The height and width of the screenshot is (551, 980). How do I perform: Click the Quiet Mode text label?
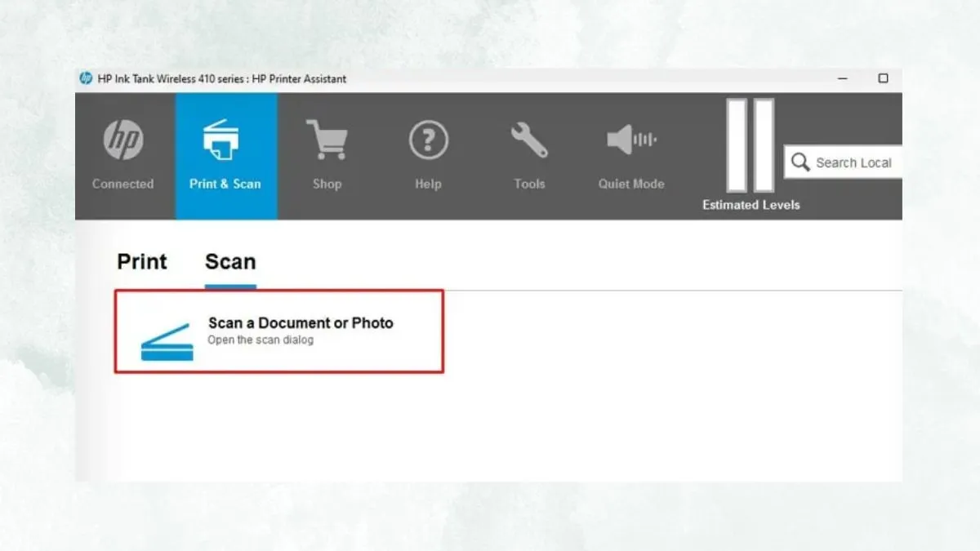[x=630, y=184]
